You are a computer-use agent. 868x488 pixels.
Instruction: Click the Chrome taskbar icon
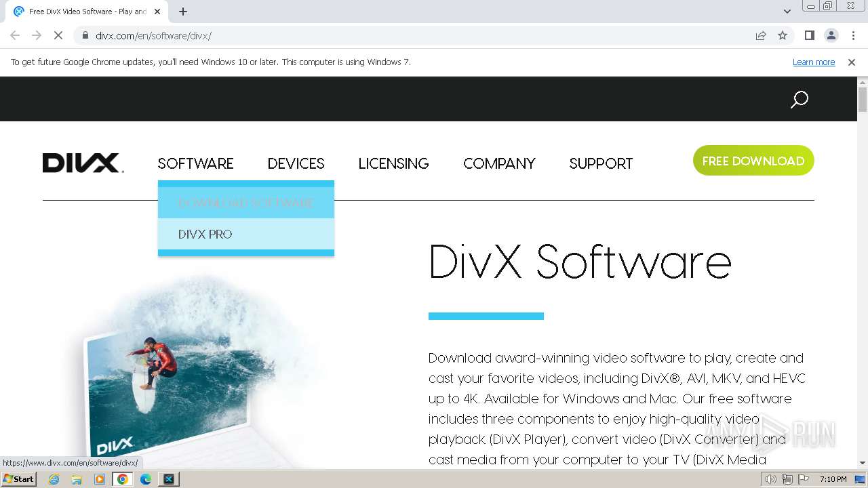pos(123,479)
